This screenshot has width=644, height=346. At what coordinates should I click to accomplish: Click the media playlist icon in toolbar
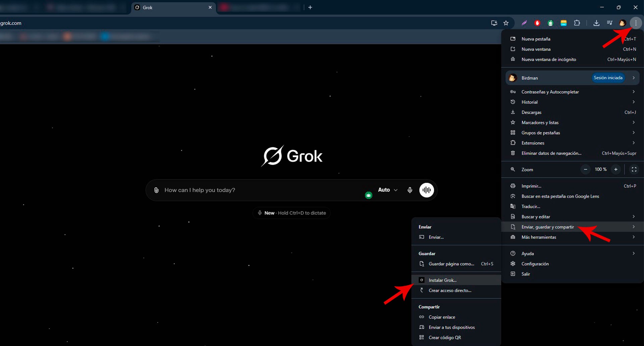pyautogui.click(x=610, y=23)
